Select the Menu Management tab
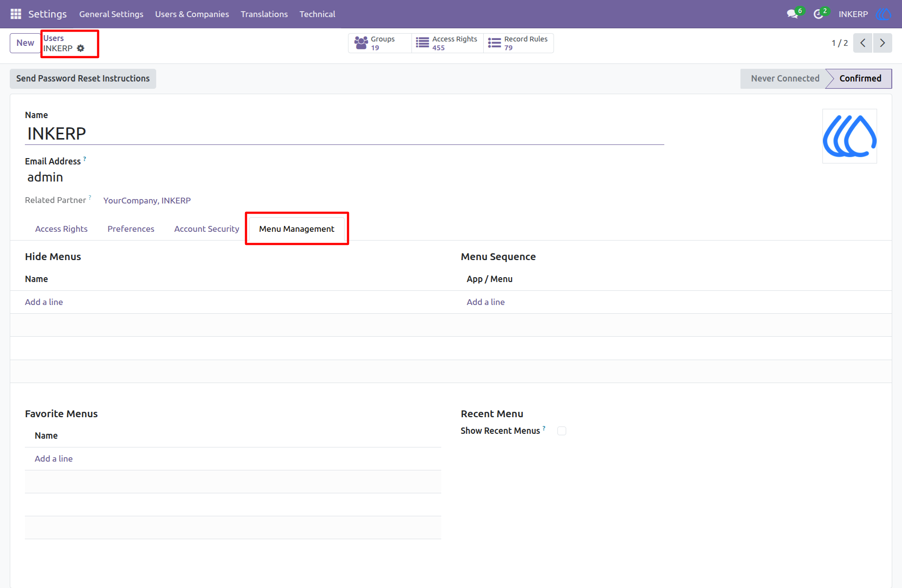This screenshot has width=902, height=588. pyautogui.click(x=297, y=229)
